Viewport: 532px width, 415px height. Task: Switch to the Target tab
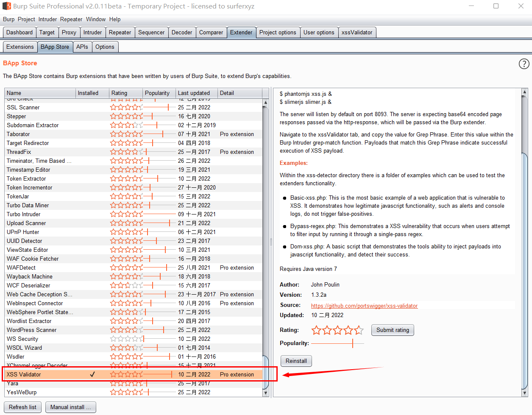click(47, 32)
